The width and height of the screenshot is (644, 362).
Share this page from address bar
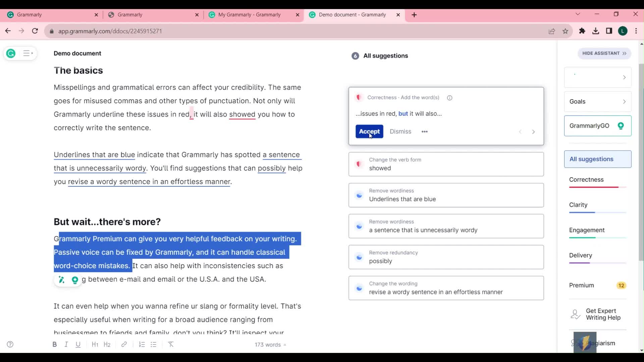tap(552, 31)
